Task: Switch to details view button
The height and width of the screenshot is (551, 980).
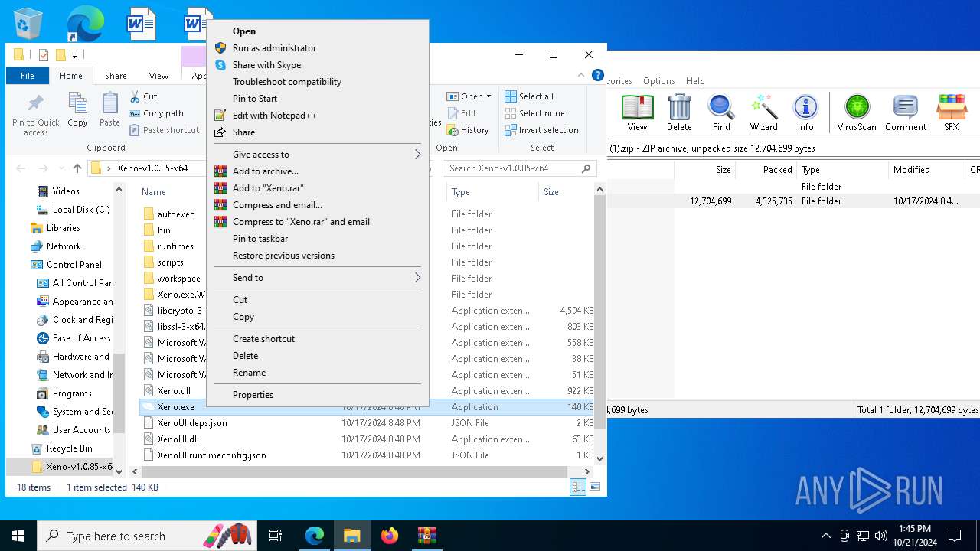Action: [578, 487]
